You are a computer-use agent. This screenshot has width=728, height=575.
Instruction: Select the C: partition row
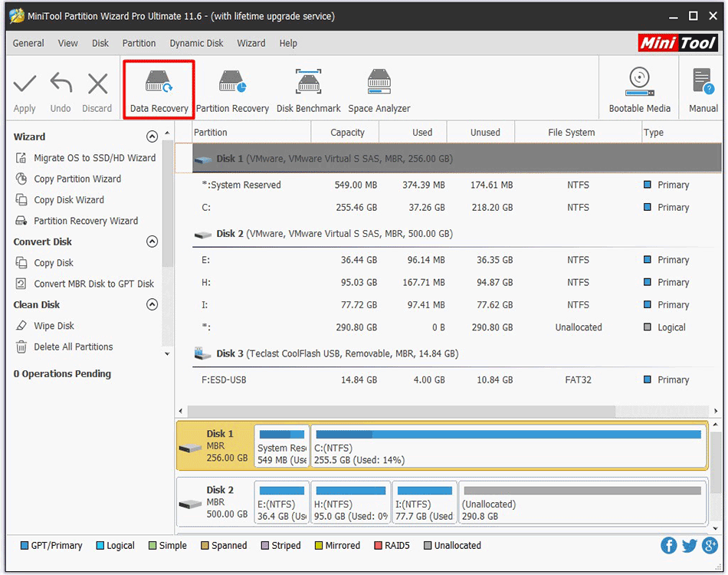[457, 208]
